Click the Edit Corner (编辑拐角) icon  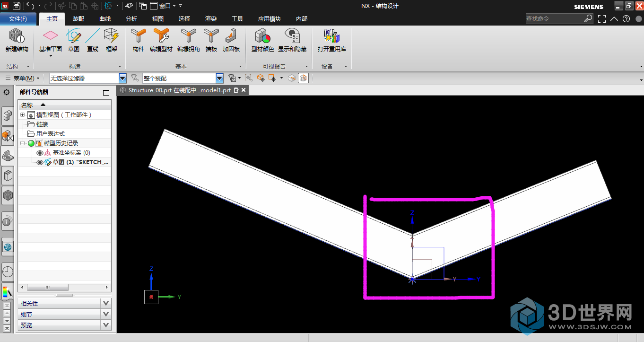point(188,36)
